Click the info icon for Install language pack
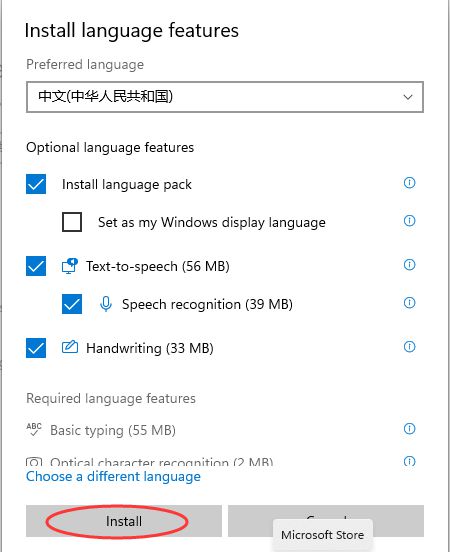 point(409,183)
